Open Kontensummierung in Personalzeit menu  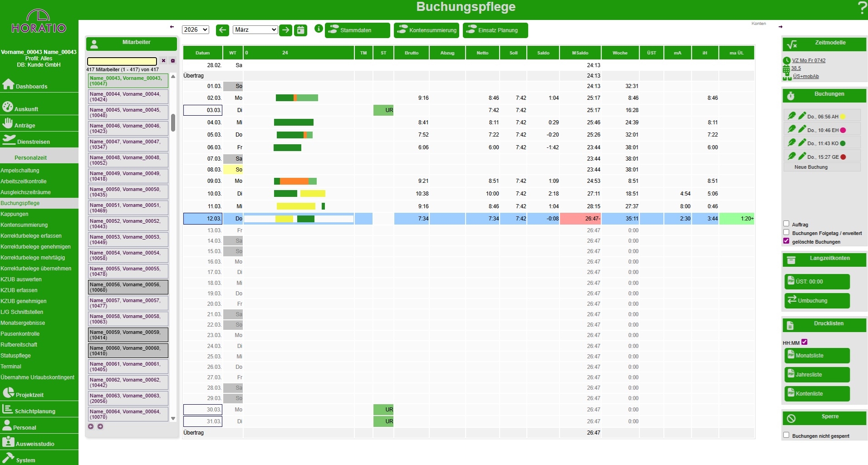(x=24, y=225)
